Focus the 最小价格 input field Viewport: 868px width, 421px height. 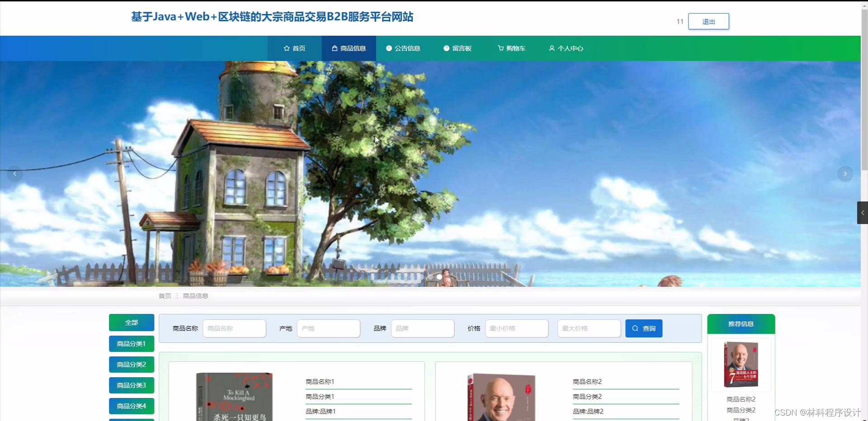click(x=517, y=328)
